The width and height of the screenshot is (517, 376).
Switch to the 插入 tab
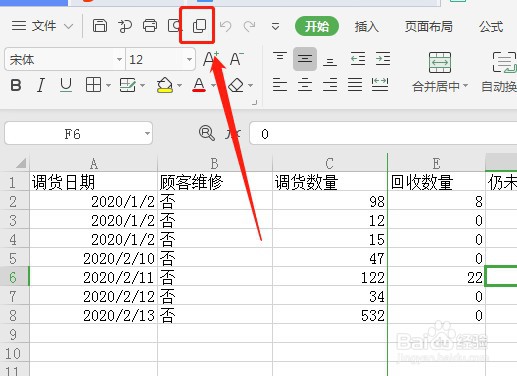[x=366, y=26]
